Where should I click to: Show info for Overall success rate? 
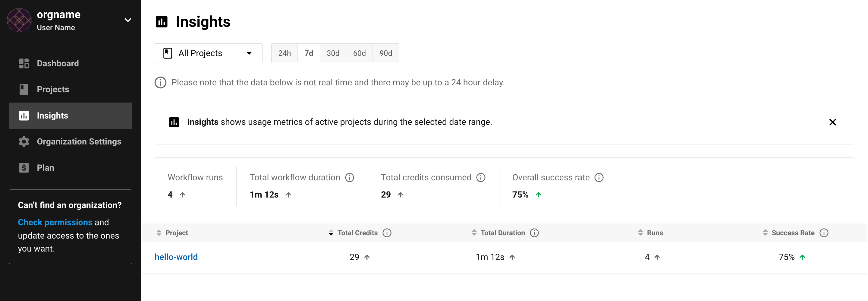(599, 177)
